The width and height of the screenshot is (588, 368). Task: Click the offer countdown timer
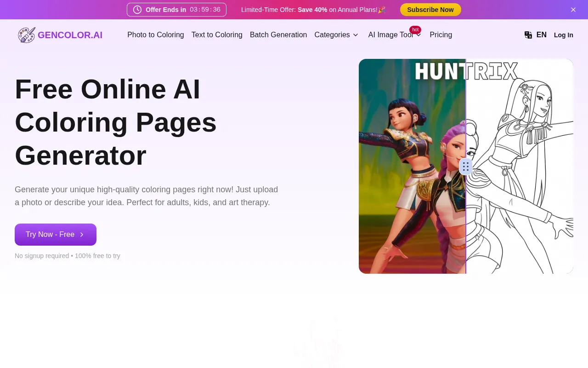coord(205,10)
